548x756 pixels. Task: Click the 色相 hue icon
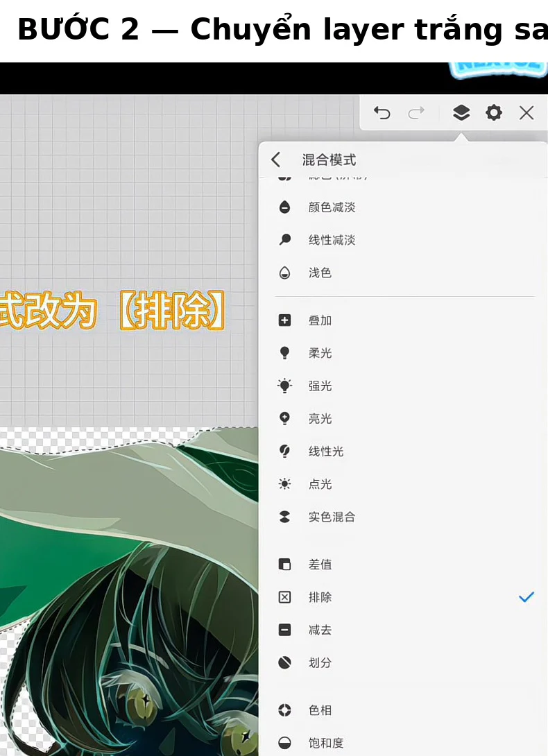click(x=284, y=710)
